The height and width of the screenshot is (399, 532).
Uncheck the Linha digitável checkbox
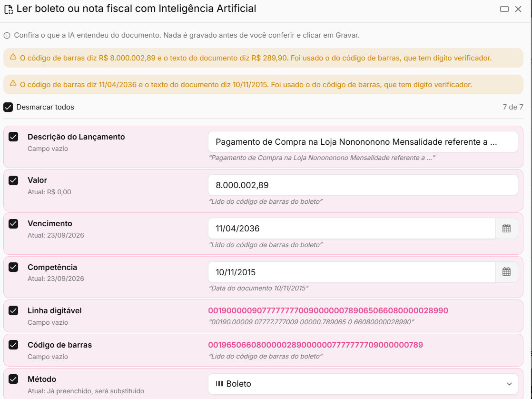click(13, 311)
